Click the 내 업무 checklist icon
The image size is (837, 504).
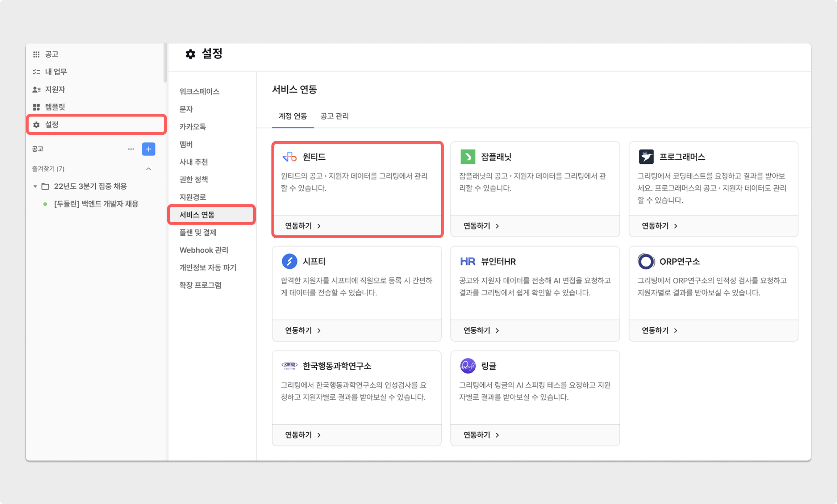36,72
